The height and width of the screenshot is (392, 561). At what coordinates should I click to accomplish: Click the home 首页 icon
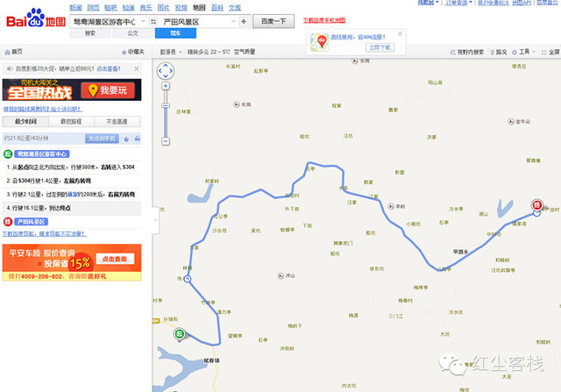[x=8, y=53]
